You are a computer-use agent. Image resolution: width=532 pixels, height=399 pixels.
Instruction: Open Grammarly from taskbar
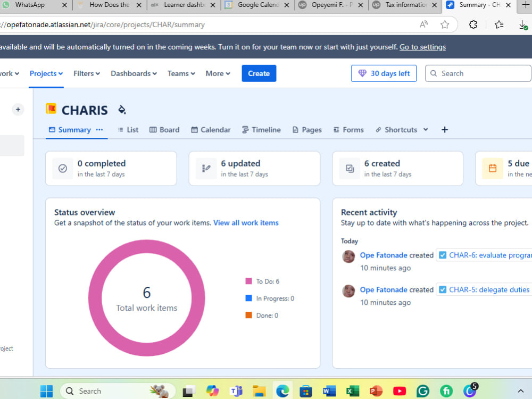[x=423, y=391]
